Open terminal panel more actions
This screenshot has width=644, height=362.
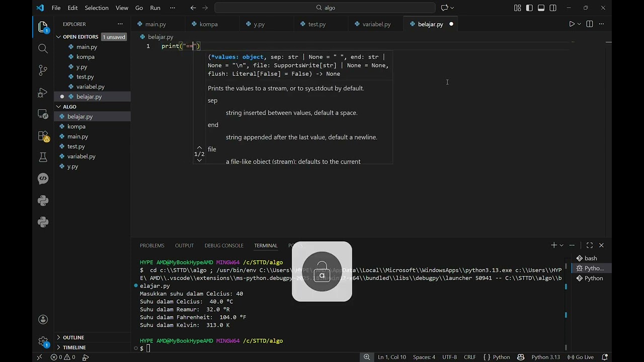click(572, 245)
